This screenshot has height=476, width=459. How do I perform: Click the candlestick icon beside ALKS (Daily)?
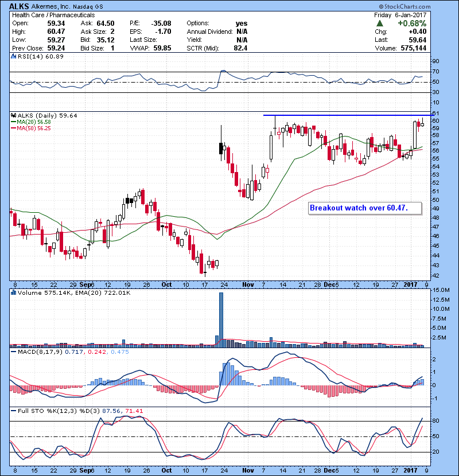point(13,115)
